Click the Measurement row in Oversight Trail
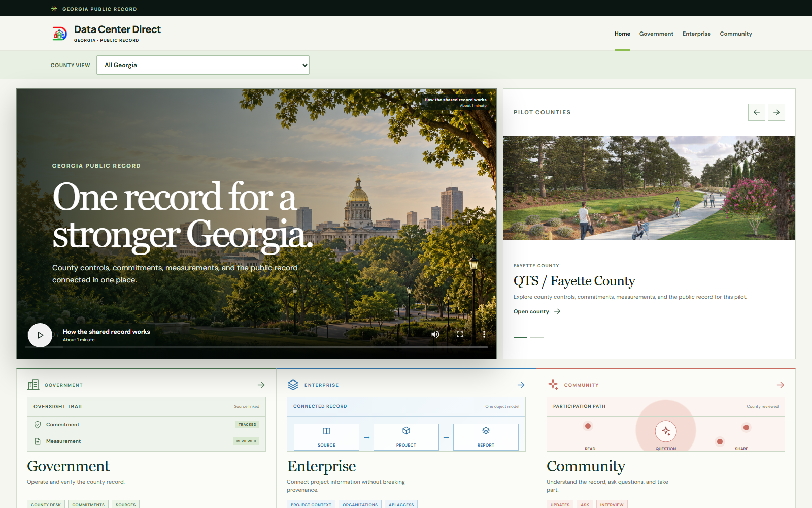812x508 pixels. (x=146, y=441)
